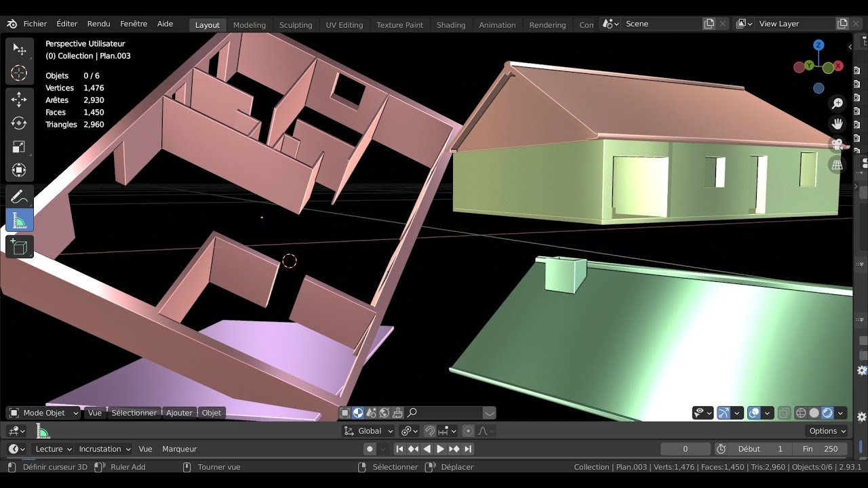Click the Fin end frame field
This screenshot has height=488, width=868.
820,449
